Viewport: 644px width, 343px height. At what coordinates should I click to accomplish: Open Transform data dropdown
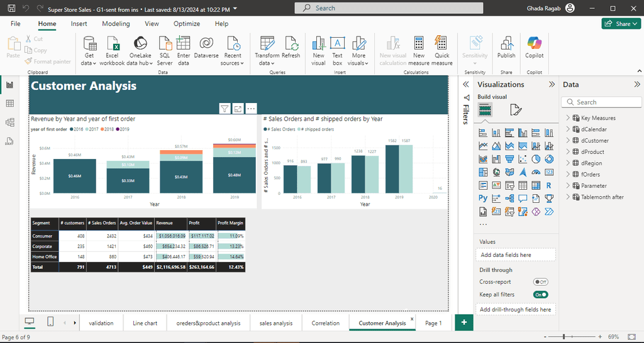(x=267, y=51)
